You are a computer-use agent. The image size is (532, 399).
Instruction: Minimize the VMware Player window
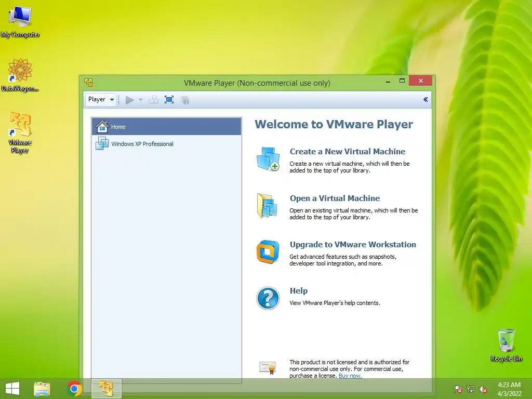coord(388,82)
